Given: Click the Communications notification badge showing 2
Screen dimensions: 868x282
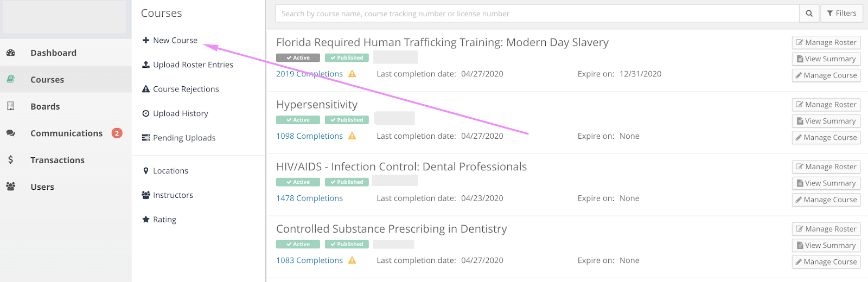Looking at the screenshot, I should tap(117, 133).
